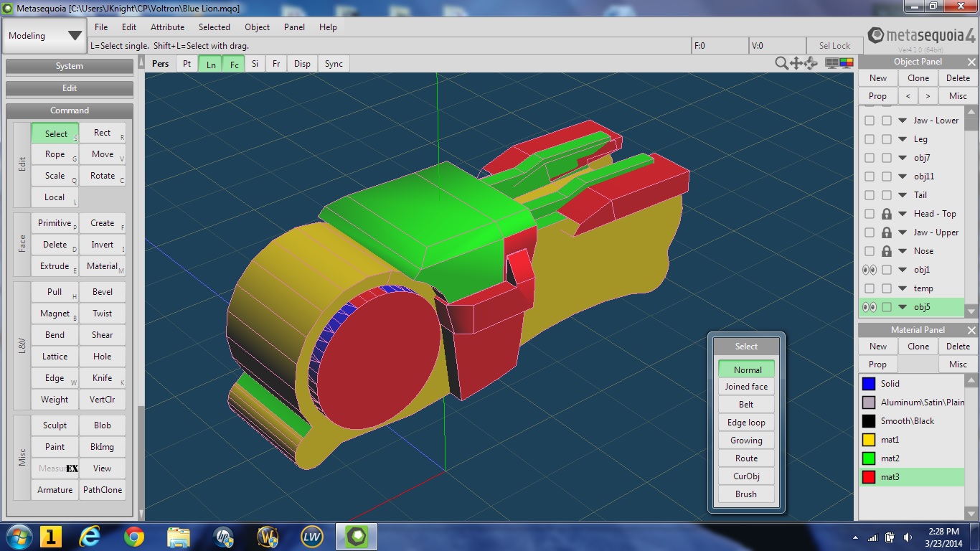Collapse the obj7 object triangle
The width and height of the screenshot is (980, 551).
903,158
